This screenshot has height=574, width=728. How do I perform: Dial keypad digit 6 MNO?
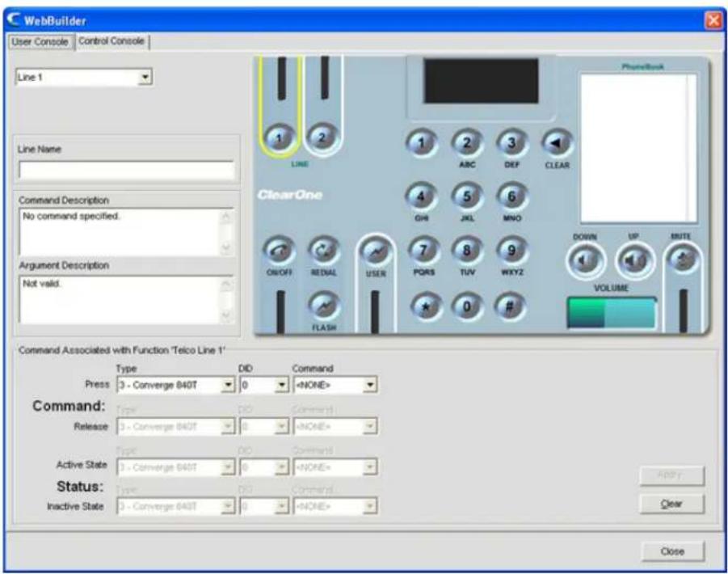[x=511, y=196]
